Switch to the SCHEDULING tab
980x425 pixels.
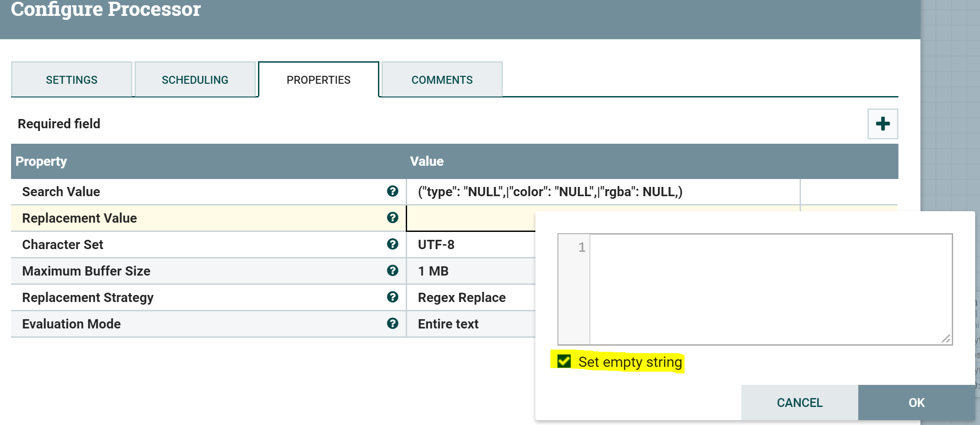tap(195, 80)
